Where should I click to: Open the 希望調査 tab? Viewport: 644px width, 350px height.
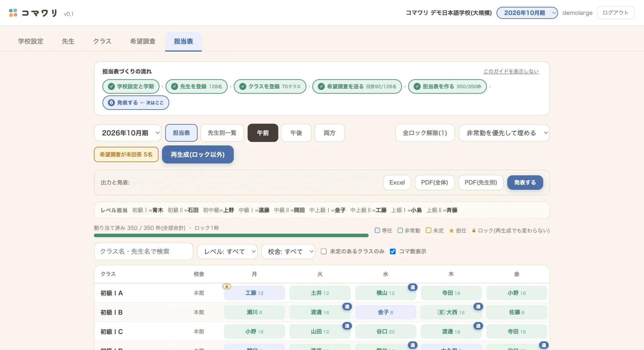pyautogui.click(x=143, y=41)
